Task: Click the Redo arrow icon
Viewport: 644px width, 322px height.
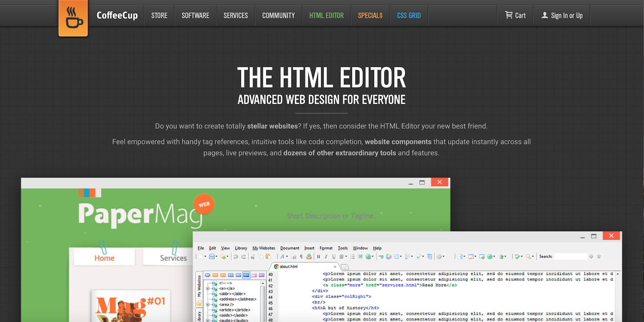Action: [243, 256]
